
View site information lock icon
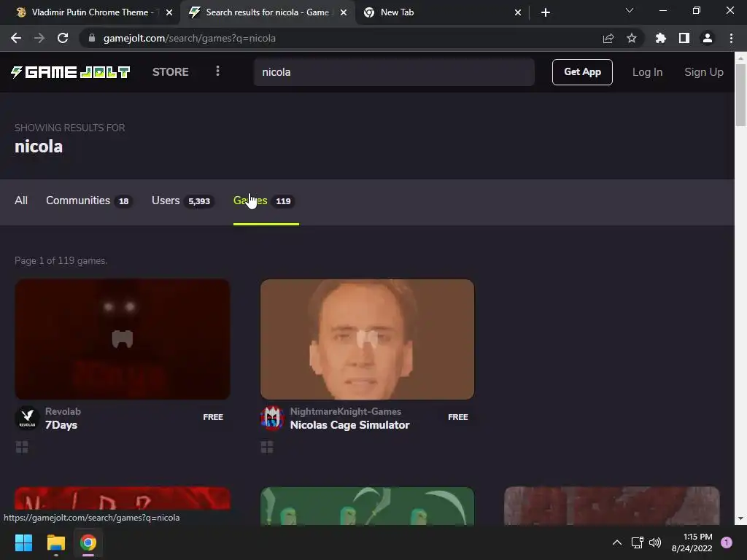pyautogui.click(x=92, y=38)
